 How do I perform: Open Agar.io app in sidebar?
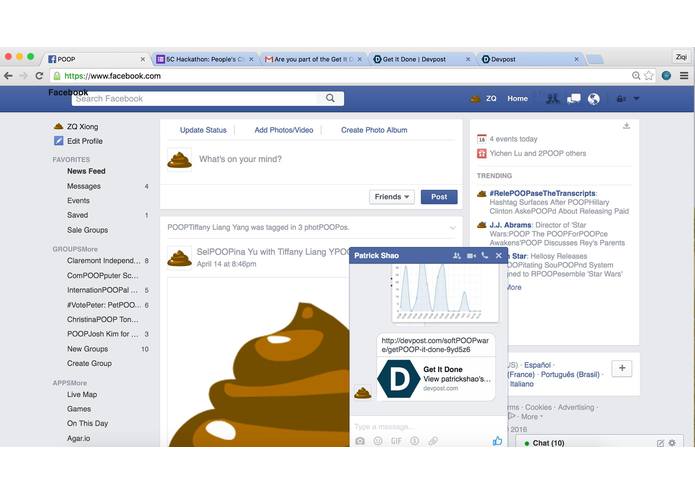(x=78, y=438)
